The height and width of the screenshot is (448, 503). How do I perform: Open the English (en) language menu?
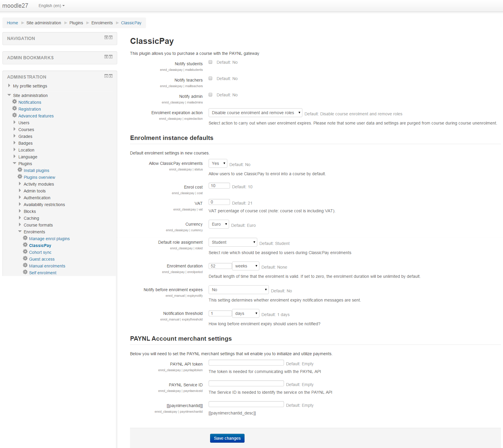coord(51,6)
